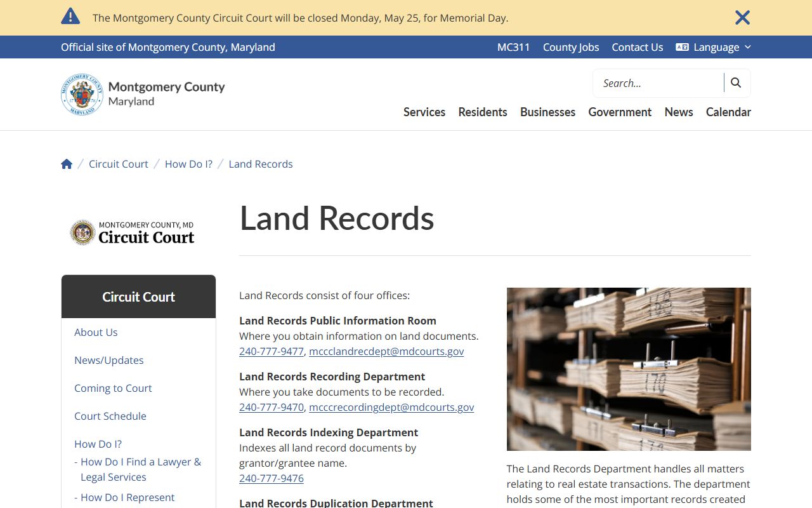
Task: Call 240-777-9477 Public Information Room
Action: point(272,351)
